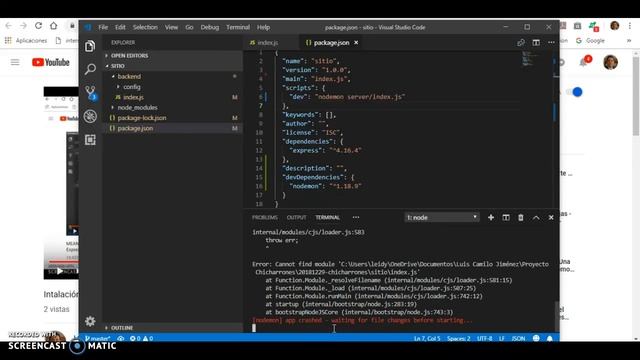Open the Explorer view in the activity bar

coord(90,46)
